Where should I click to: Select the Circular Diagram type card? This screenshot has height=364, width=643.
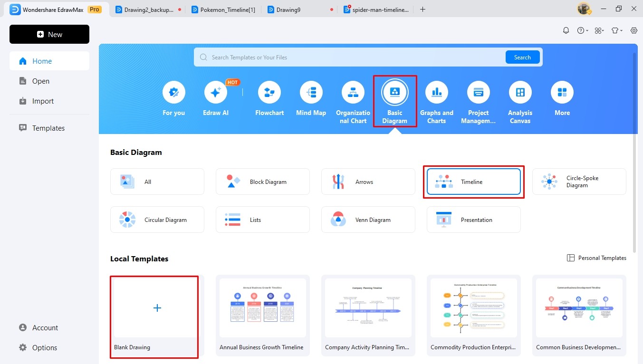click(157, 220)
